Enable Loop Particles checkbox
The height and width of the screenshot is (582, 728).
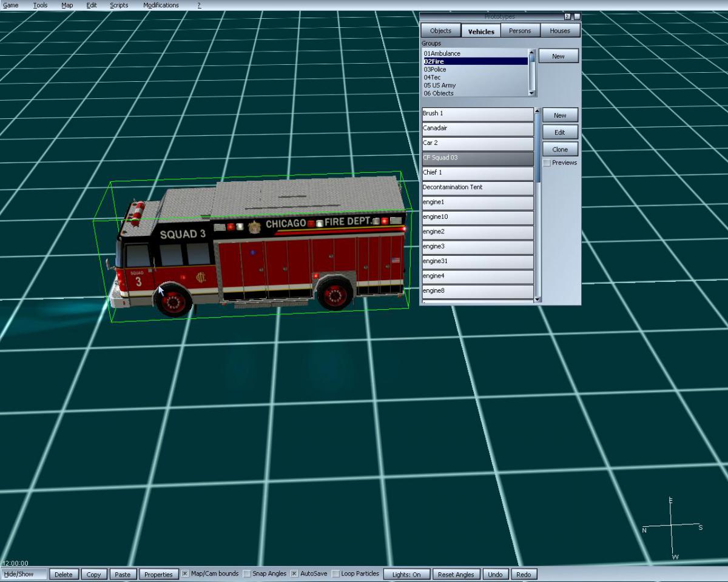tap(335, 574)
